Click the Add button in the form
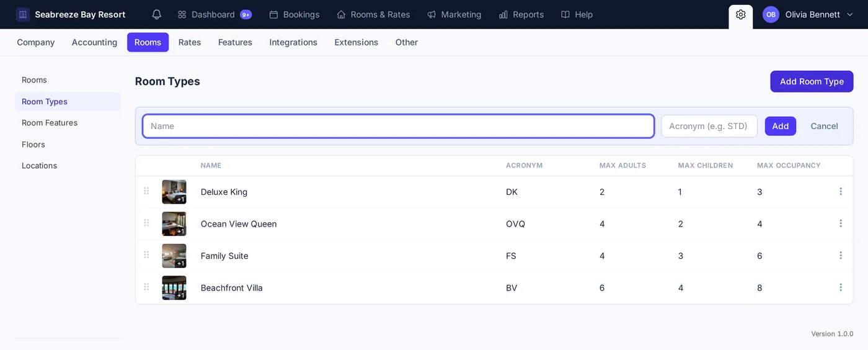Screen dimensions: 868x350 780,126
